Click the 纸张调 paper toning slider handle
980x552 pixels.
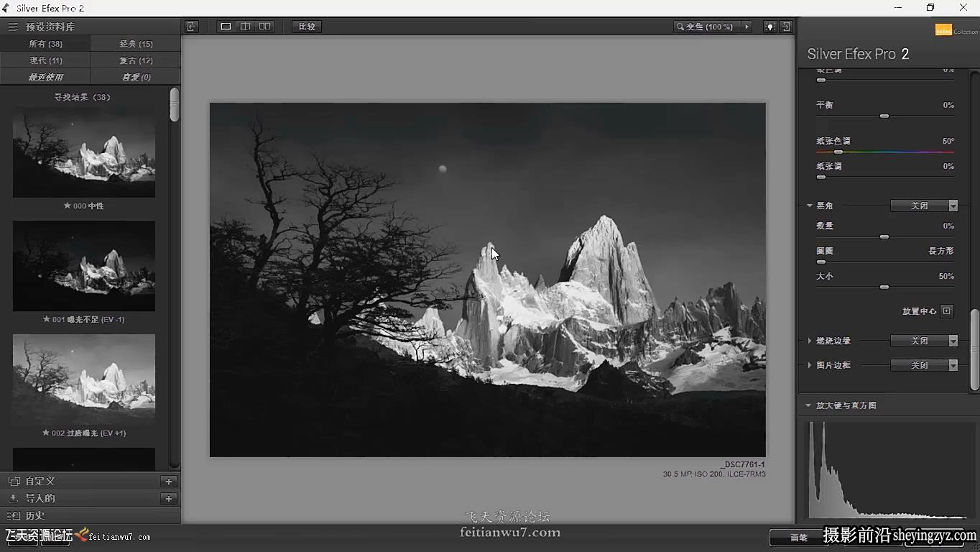(821, 177)
